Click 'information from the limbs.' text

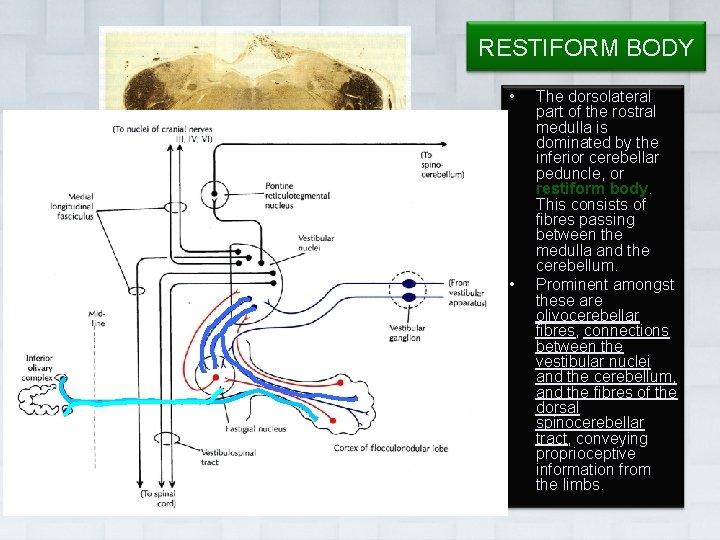pos(593,477)
